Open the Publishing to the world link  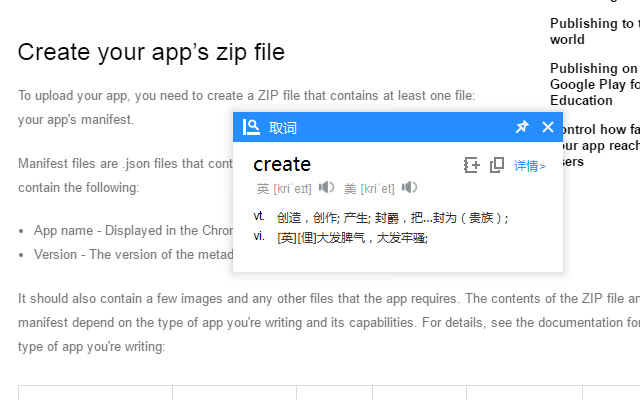tap(592, 31)
